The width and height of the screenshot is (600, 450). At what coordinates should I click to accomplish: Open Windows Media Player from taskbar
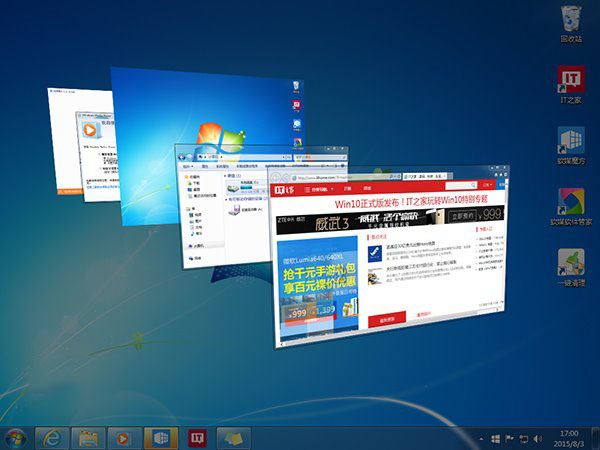(124, 438)
